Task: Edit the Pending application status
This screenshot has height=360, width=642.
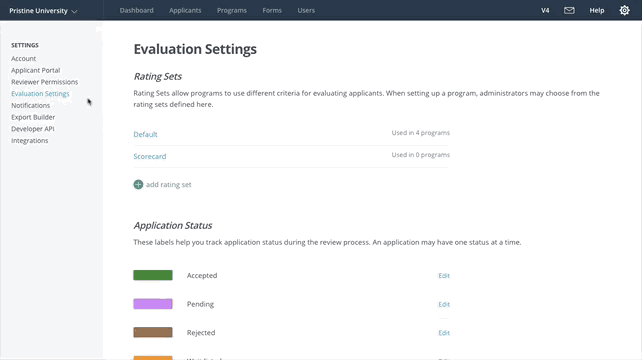Action: (444, 304)
